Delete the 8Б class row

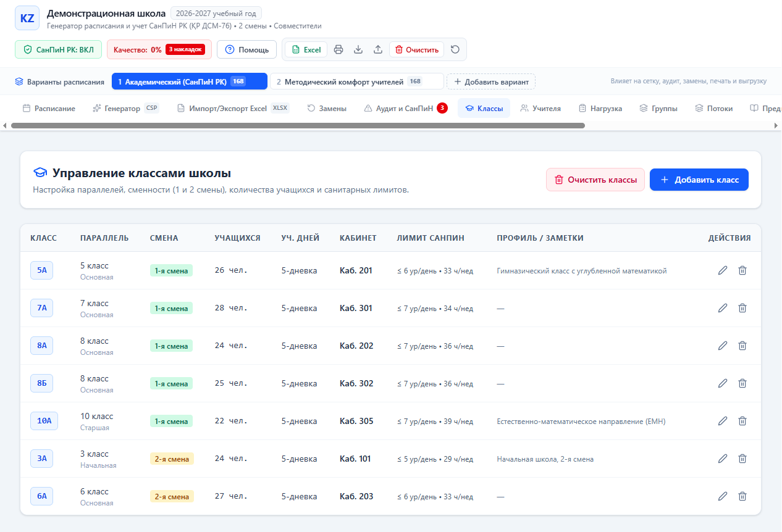click(742, 383)
